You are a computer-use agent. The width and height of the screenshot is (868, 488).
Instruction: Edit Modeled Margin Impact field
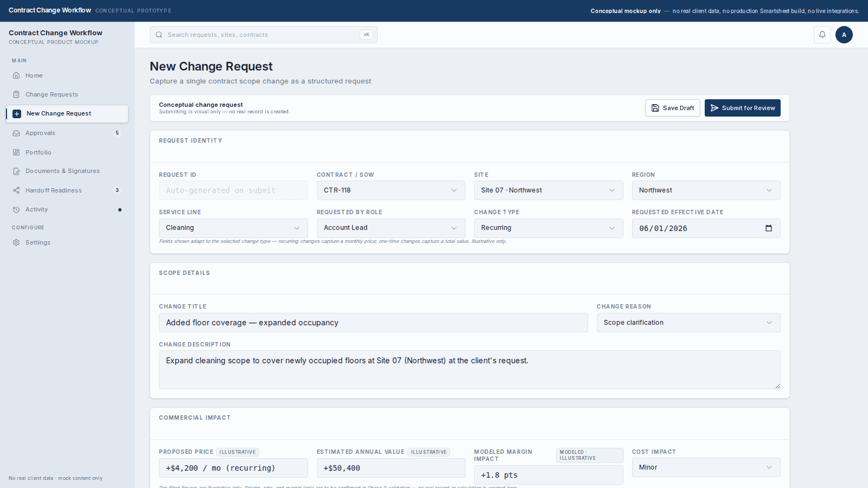(548, 475)
